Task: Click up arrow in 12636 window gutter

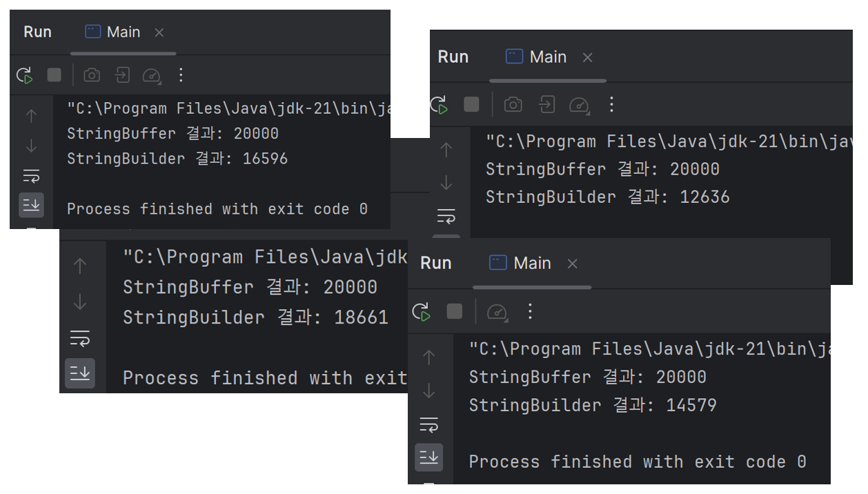Action: (x=446, y=149)
